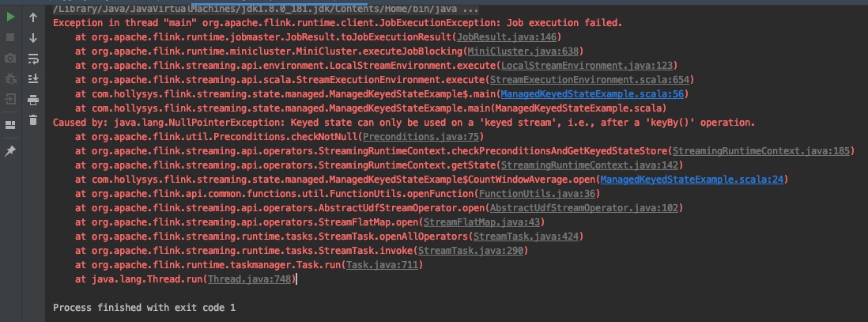Viewport: 868px width, 322px height.
Task: Toggle the scroll-to-end icon
Action: 33,78
